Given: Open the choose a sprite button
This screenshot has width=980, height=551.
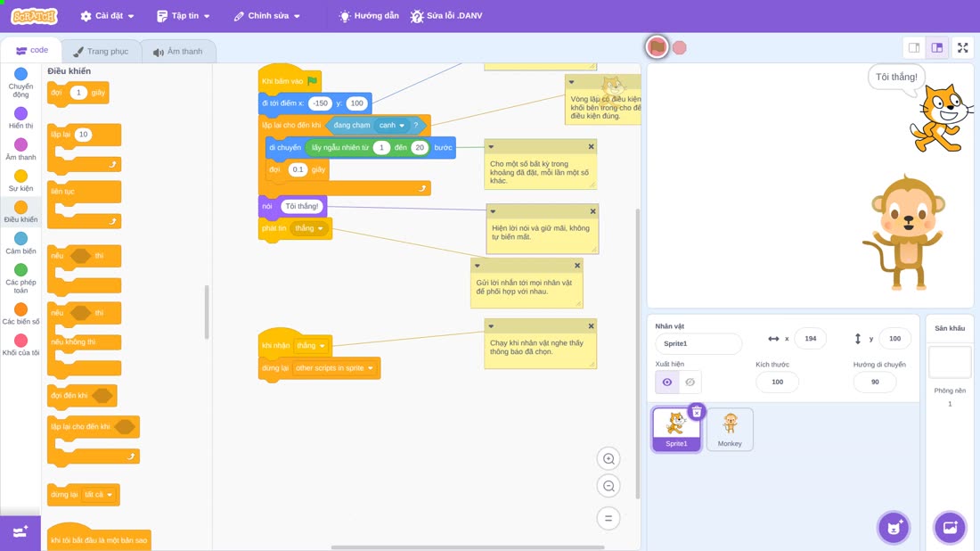Looking at the screenshot, I should (x=894, y=527).
